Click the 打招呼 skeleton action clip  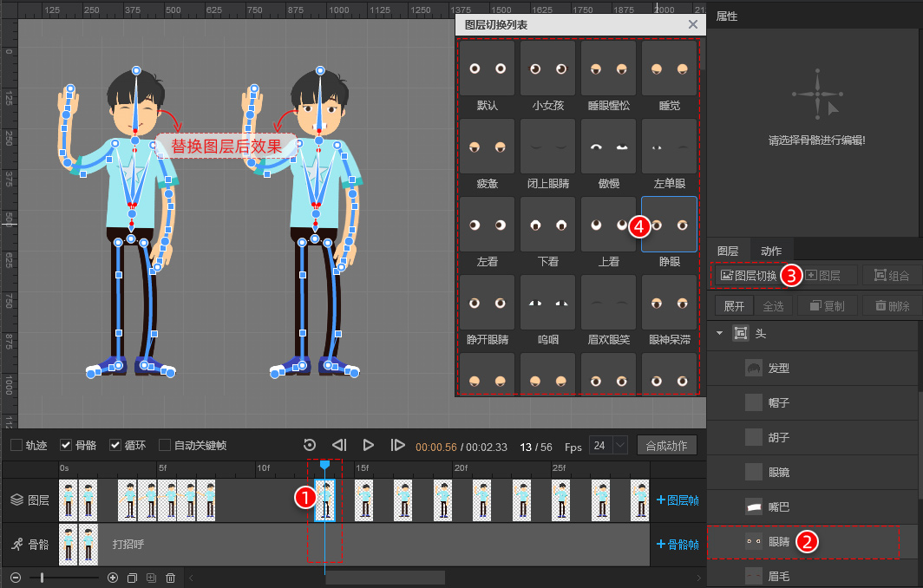point(374,545)
